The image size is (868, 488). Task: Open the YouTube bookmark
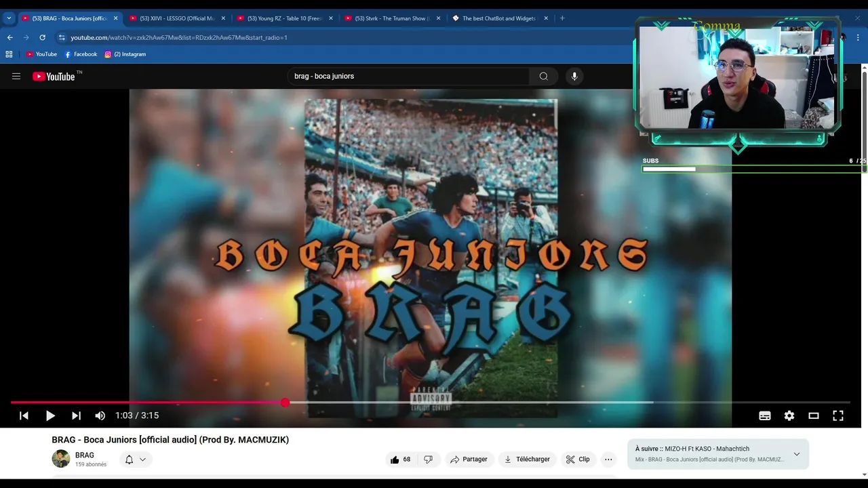coord(41,54)
